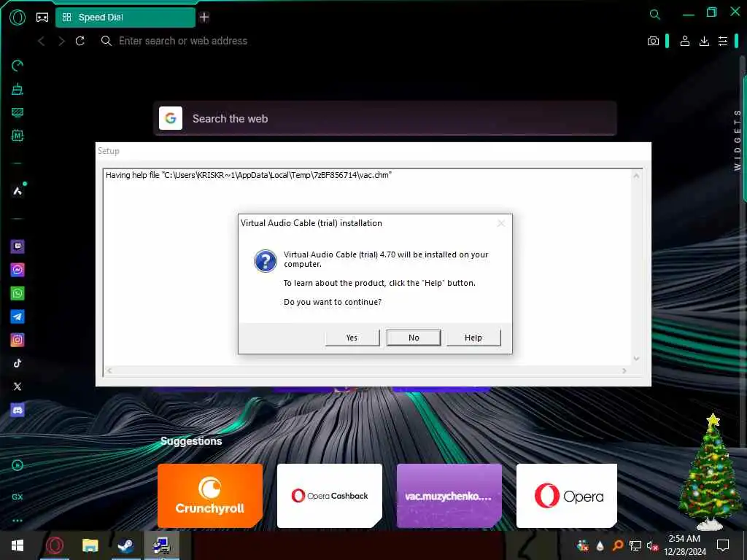Image resolution: width=747 pixels, height=560 pixels.
Task: Click Setup log scroll up arrow
Action: [636, 176]
